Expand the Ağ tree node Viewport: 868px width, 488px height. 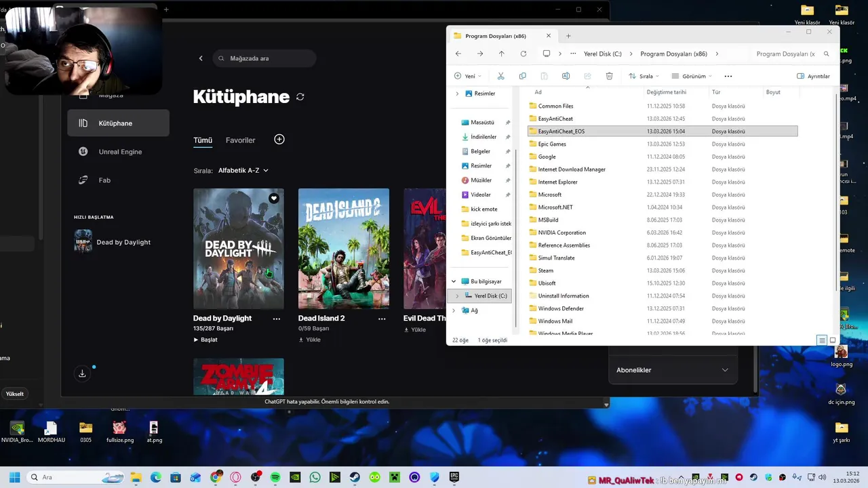pos(454,310)
